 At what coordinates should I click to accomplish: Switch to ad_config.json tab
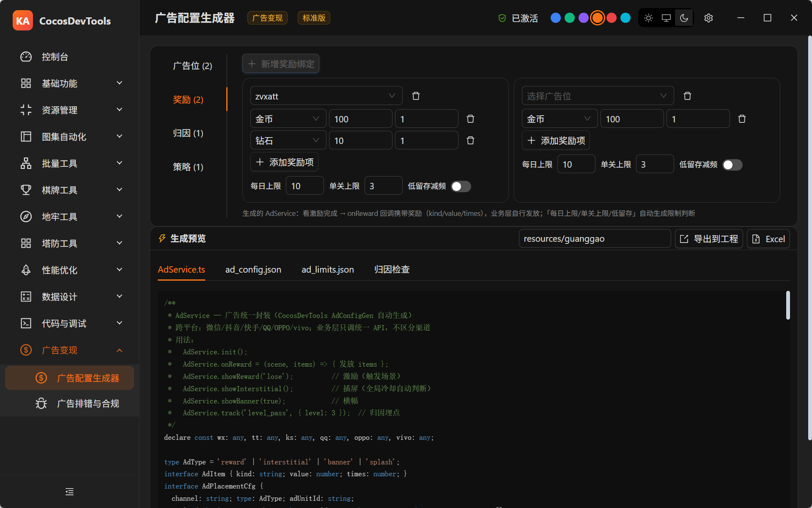coord(253,269)
